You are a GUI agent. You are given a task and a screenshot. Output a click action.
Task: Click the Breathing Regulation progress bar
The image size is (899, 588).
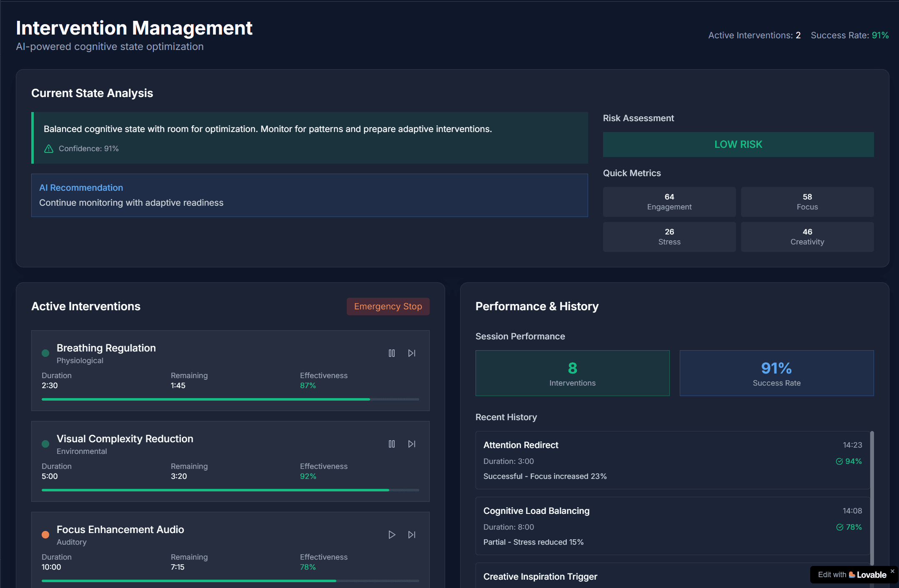pyautogui.click(x=230, y=399)
